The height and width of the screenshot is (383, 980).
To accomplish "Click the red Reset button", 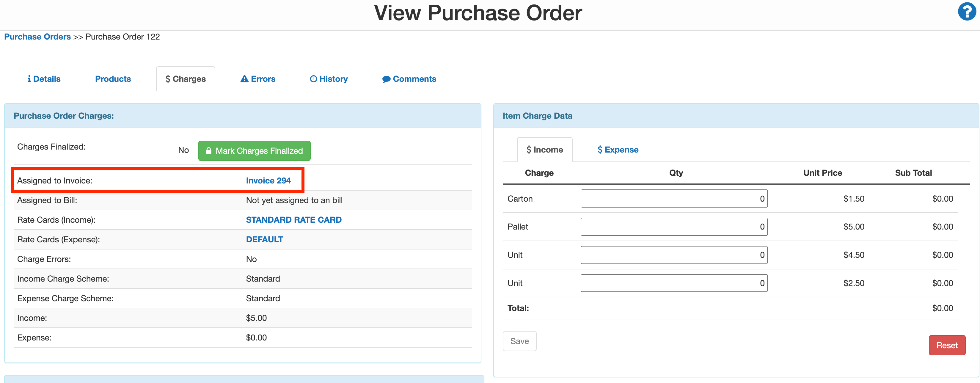I will tap(947, 345).
